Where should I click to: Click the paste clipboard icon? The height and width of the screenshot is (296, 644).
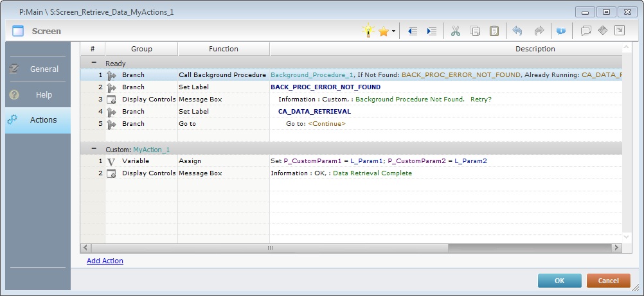coord(494,31)
